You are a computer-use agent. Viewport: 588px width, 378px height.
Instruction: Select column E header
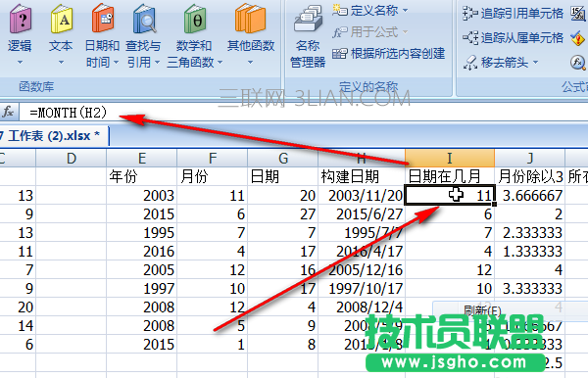click(x=142, y=158)
